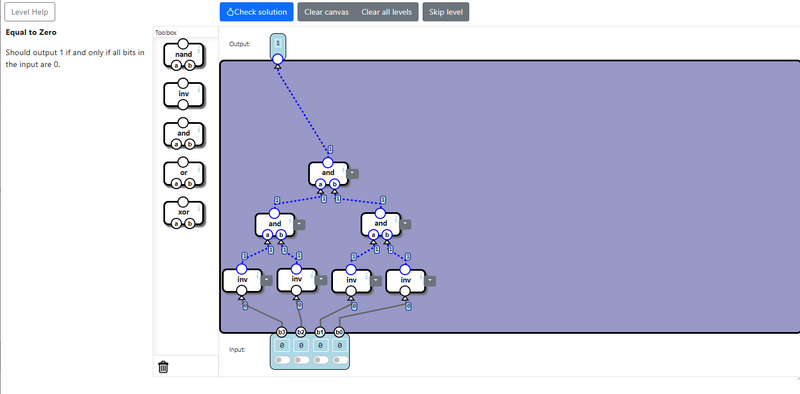The image size is (800, 394).
Task: Click Clear all levels
Action: [387, 12]
